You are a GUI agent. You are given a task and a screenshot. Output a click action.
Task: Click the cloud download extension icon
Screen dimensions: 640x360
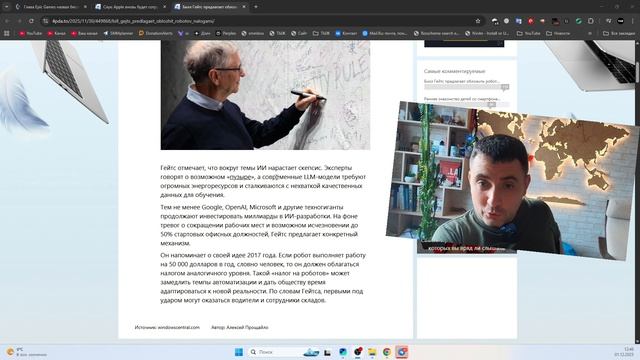coord(495,21)
